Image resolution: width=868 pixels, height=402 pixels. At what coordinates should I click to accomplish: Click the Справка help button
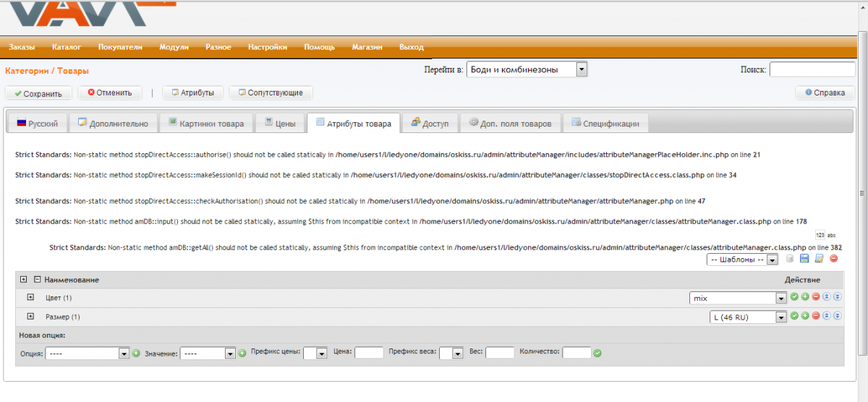coord(825,93)
